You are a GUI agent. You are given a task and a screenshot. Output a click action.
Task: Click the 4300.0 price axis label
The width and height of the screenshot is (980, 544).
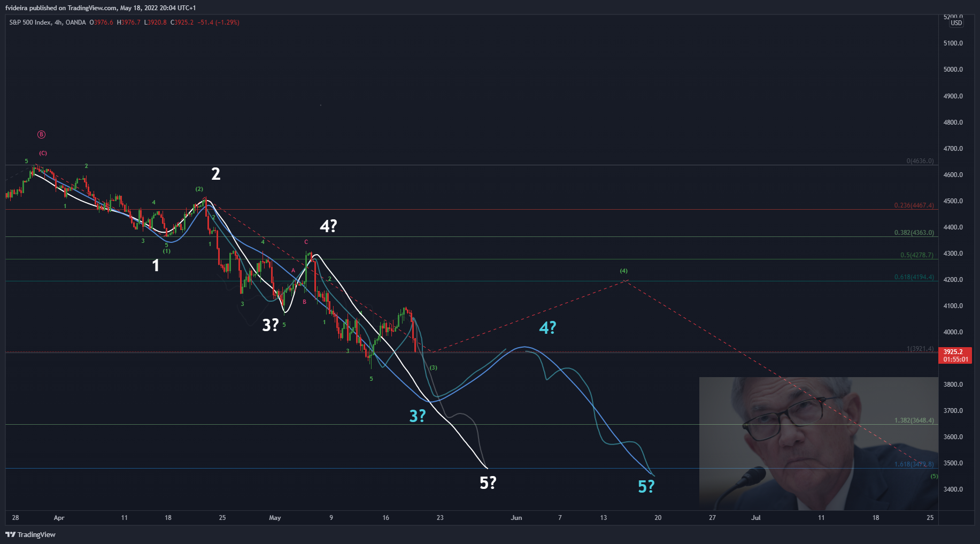[953, 254]
